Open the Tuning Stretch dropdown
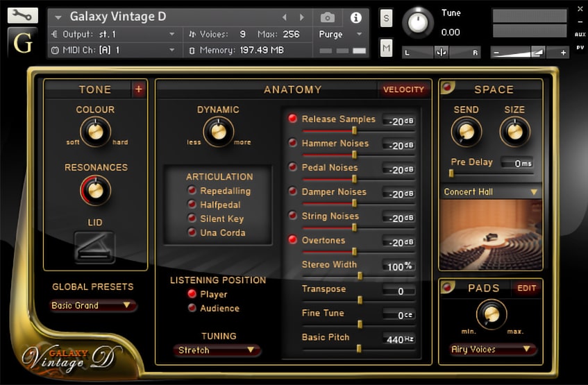 pyautogui.click(x=217, y=350)
